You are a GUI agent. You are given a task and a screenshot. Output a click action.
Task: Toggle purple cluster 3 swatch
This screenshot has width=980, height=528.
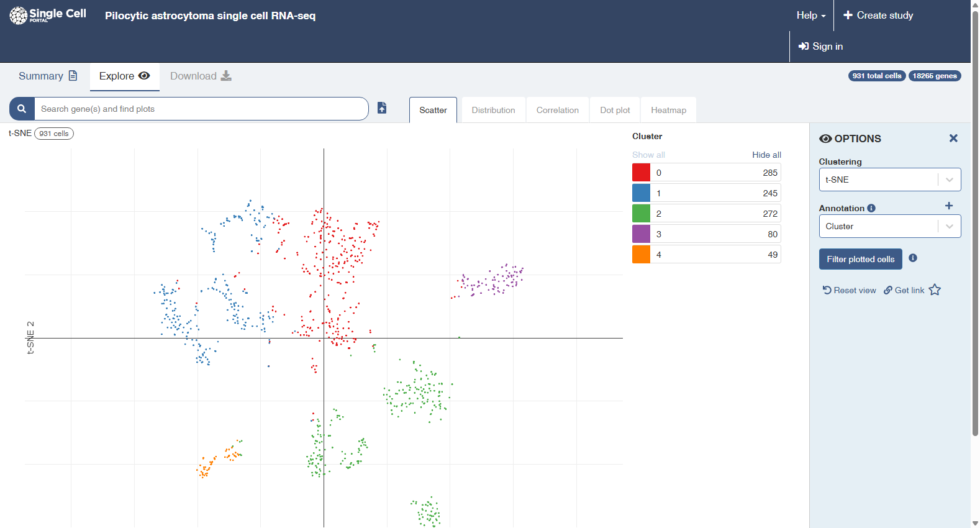tap(641, 234)
